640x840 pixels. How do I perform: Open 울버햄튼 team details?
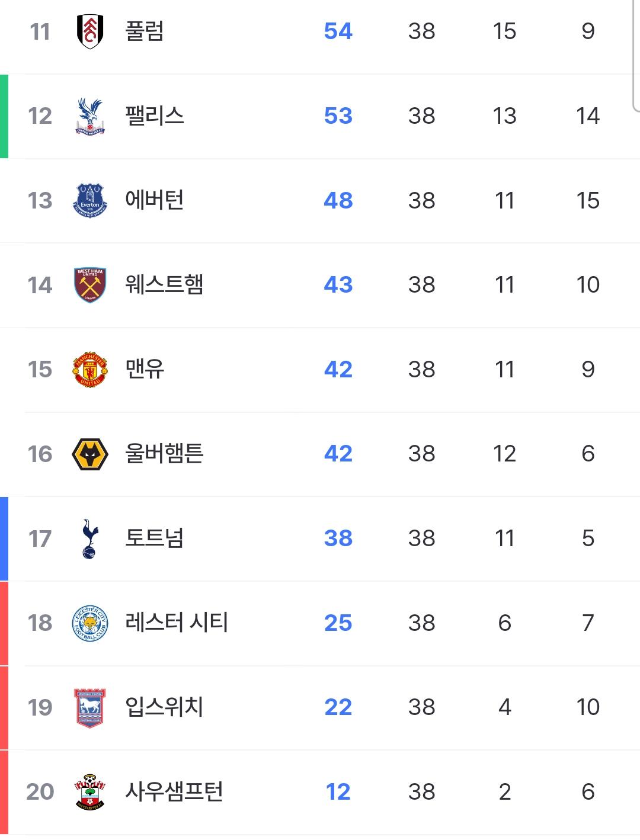(x=164, y=454)
